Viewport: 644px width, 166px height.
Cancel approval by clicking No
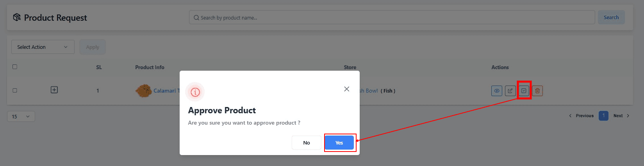tap(307, 143)
